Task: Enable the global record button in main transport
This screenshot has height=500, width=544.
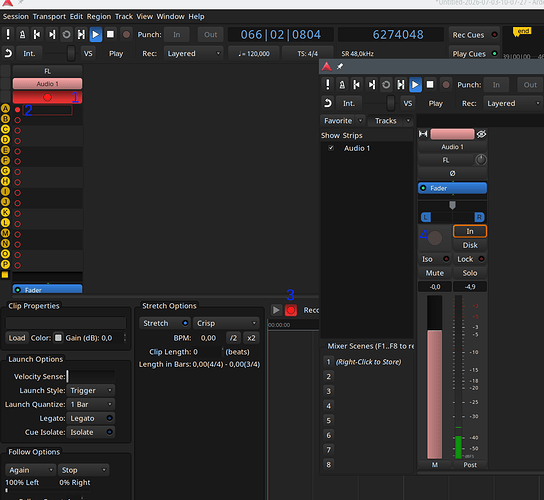Action: (126, 34)
